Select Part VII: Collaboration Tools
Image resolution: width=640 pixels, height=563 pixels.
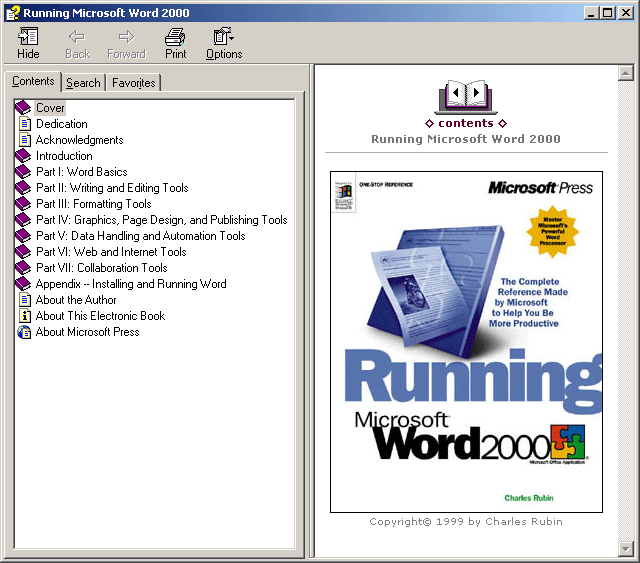pyautogui.click(x=102, y=267)
